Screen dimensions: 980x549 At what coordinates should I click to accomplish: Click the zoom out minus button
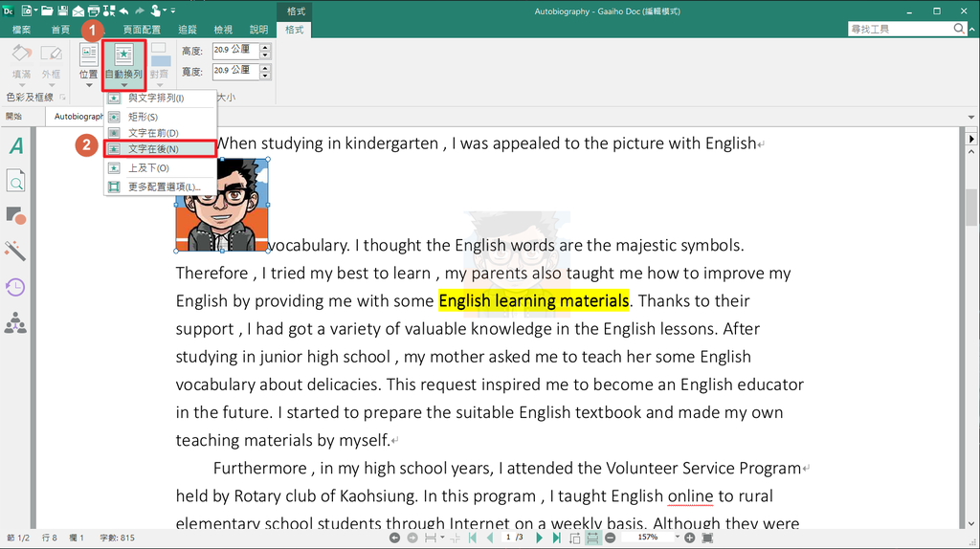tap(610, 538)
